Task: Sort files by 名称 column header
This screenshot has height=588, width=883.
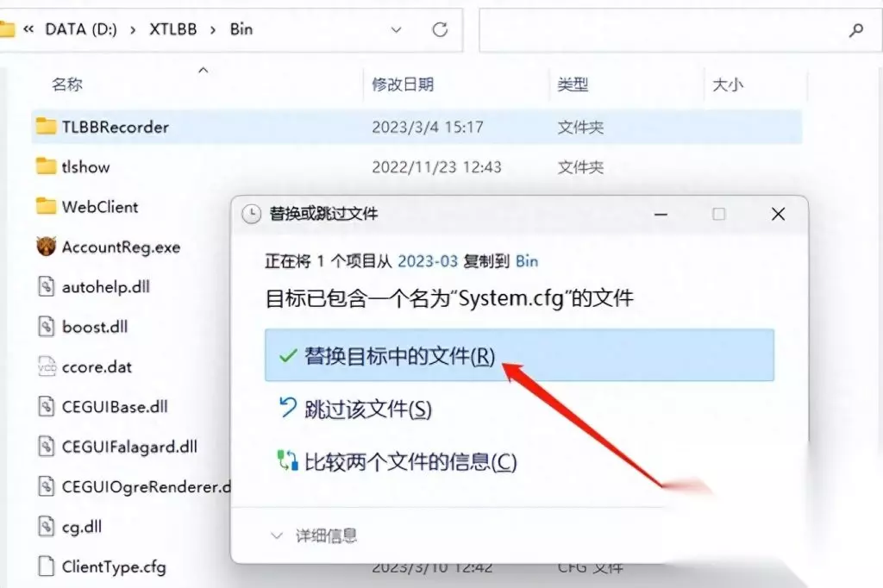Action: pyautogui.click(x=67, y=84)
